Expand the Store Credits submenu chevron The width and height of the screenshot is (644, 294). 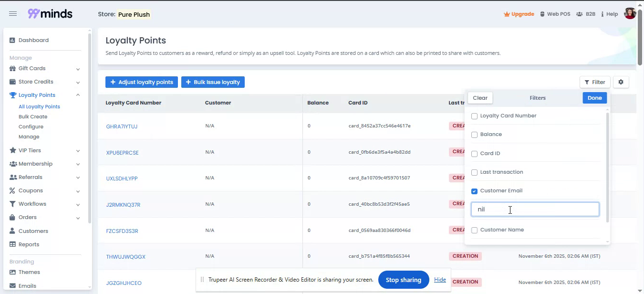[x=78, y=83]
